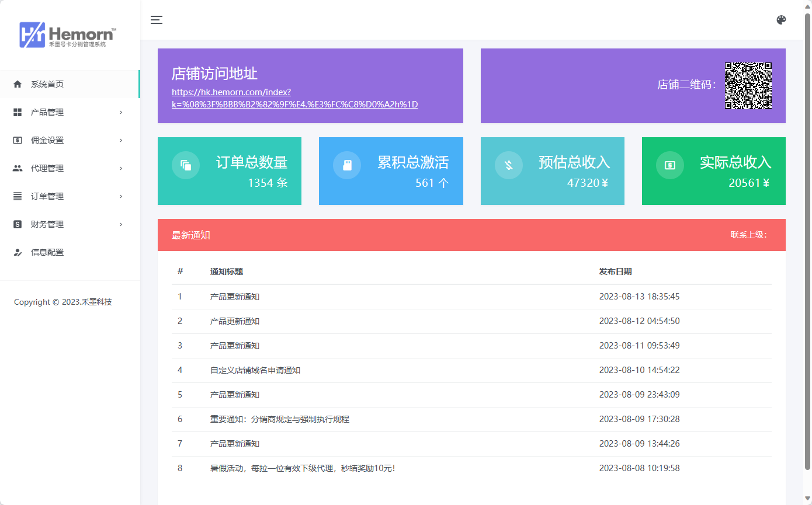This screenshot has width=812, height=505.
Task: Open the 佣金设置 menu item
Action: (x=70, y=140)
